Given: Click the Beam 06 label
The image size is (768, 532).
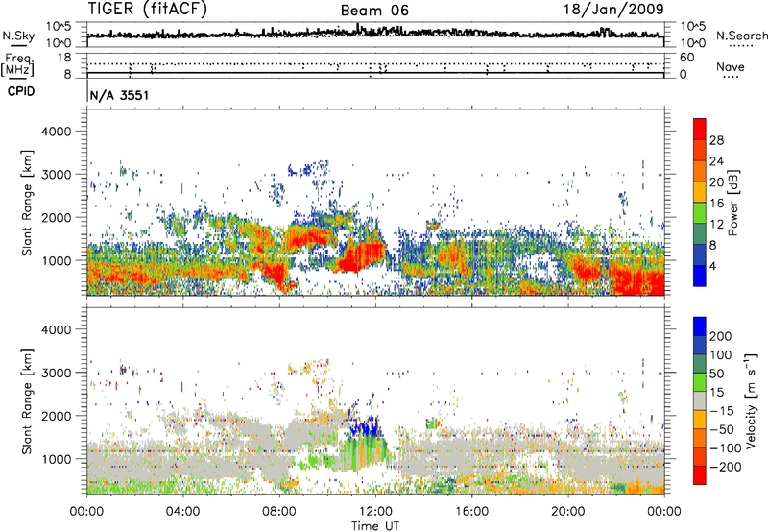Looking at the screenshot, I should pyautogui.click(x=374, y=11).
